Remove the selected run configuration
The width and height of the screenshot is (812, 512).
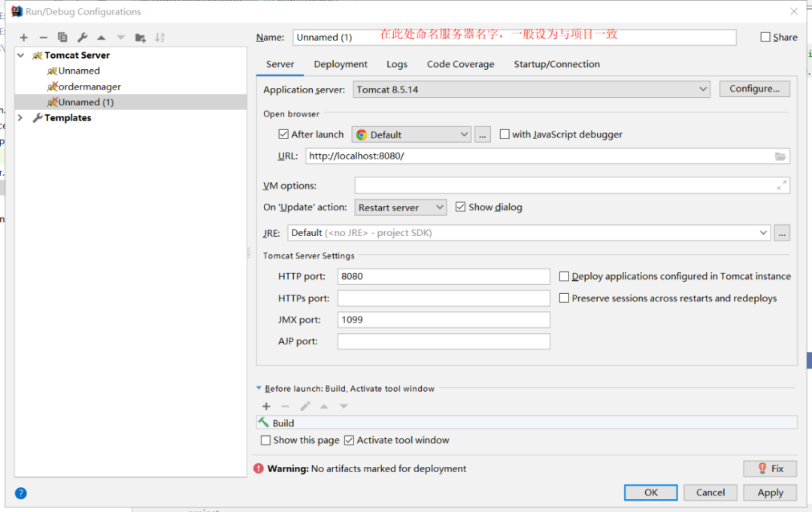point(43,38)
